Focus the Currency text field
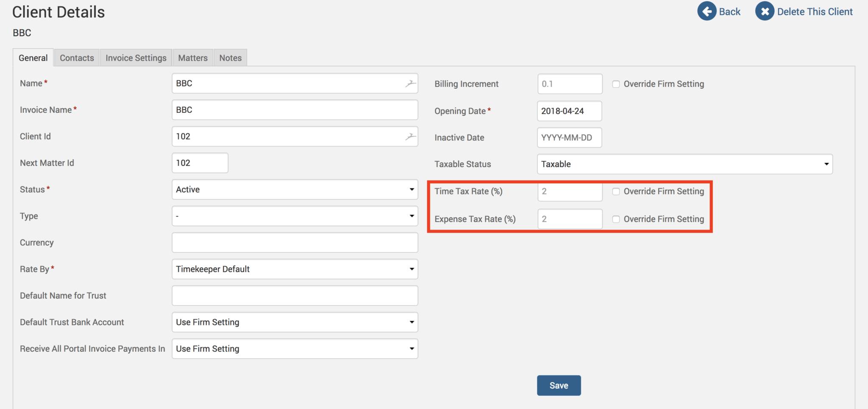868x409 pixels. click(x=295, y=243)
